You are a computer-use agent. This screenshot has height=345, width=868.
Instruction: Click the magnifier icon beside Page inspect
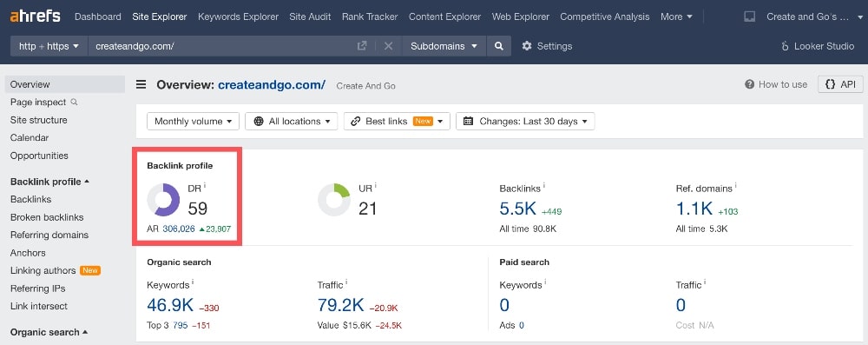point(74,102)
